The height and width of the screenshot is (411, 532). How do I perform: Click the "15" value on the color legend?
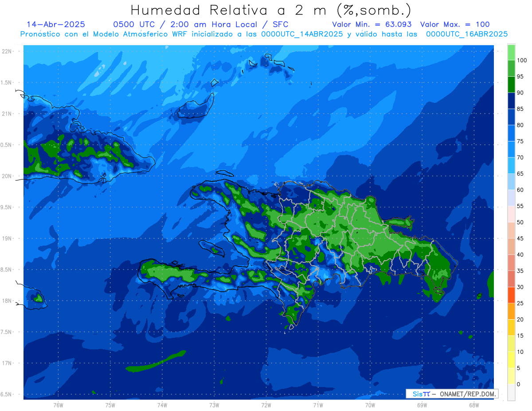[x=520, y=336]
